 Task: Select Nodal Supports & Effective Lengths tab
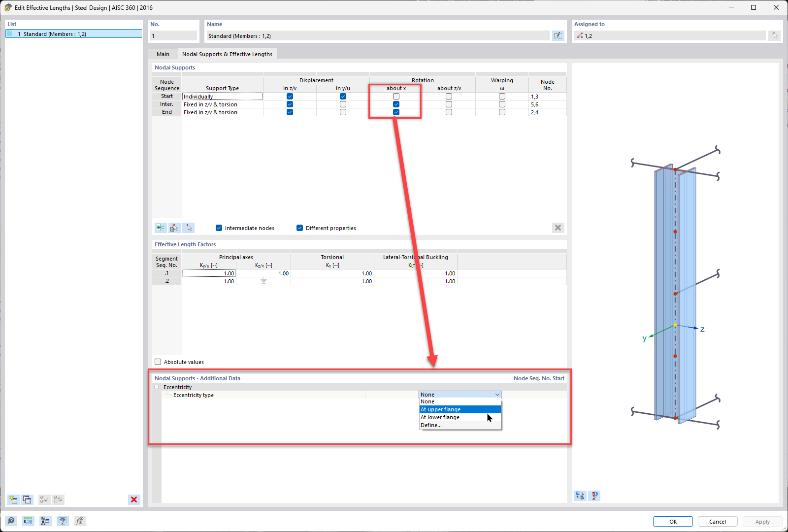(227, 54)
